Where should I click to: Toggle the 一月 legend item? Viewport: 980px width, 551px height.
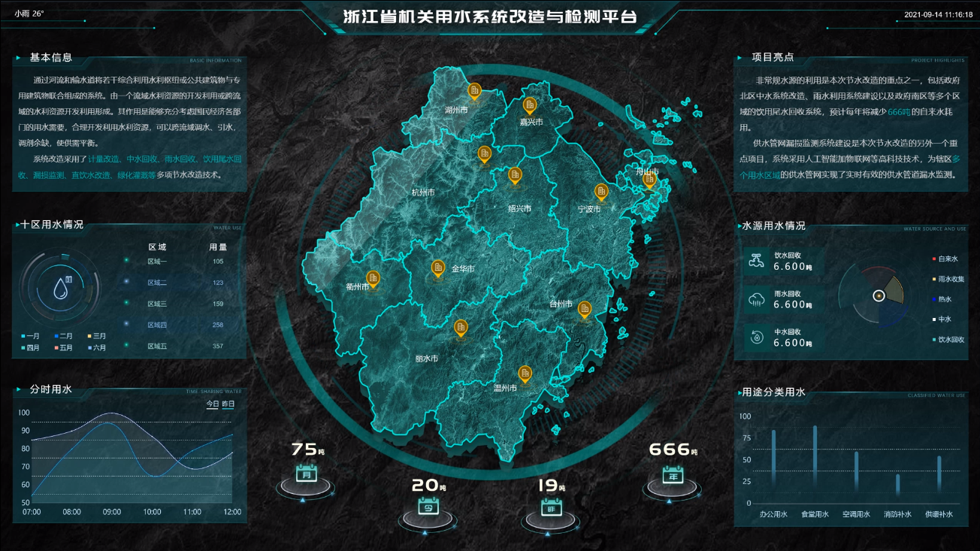click(x=31, y=336)
